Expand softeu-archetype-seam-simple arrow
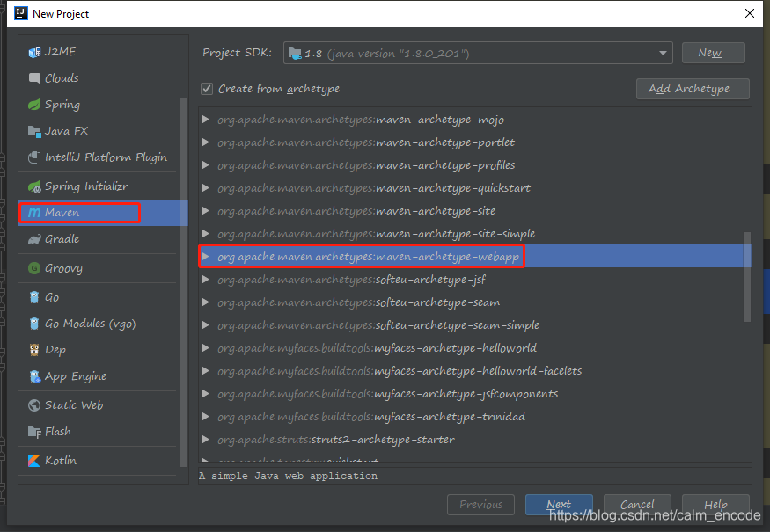This screenshot has height=532, width=770. pos(206,324)
